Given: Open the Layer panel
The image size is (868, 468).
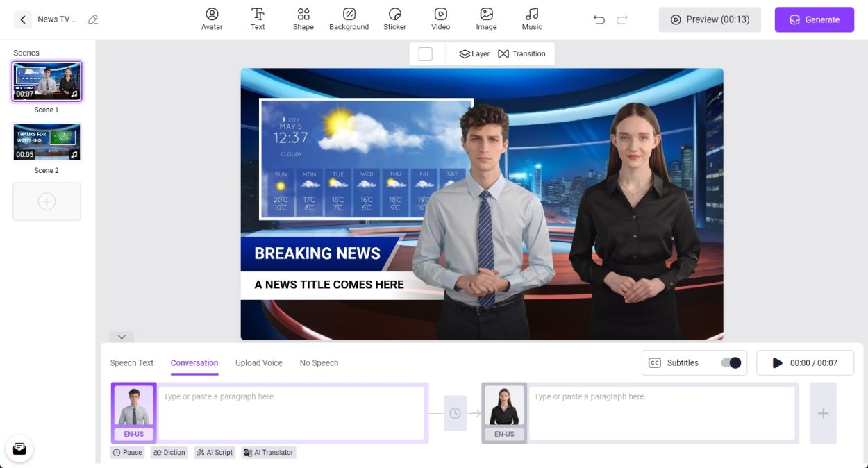Looking at the screenshot, I should [x=474, y=53].
